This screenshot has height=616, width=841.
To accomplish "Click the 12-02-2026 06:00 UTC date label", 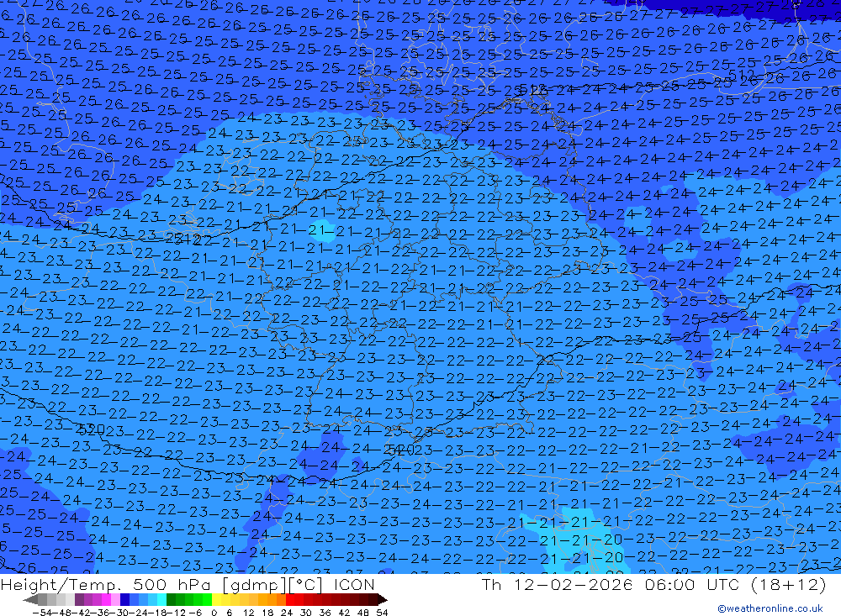I will 627,584.
